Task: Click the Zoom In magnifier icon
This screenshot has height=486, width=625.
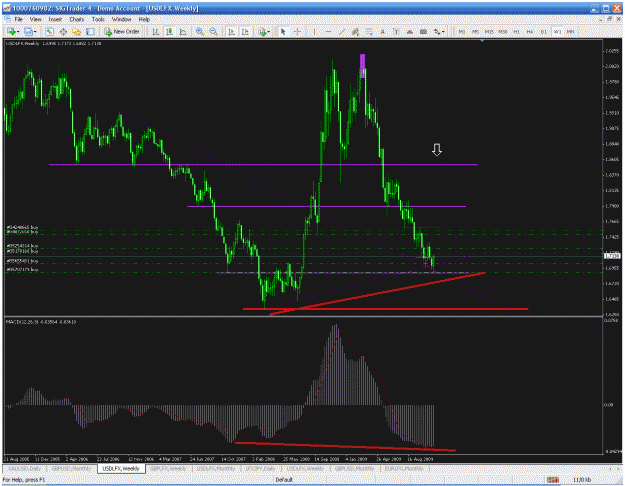Action: point(200,31)
